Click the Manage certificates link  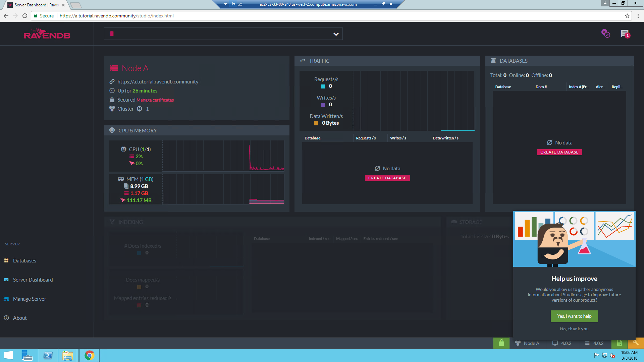coord(155,100)
